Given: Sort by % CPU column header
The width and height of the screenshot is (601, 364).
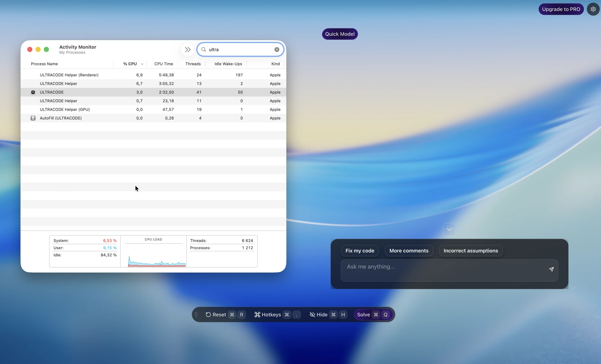Looking at the screenshot, I should [x=130, y=64].
